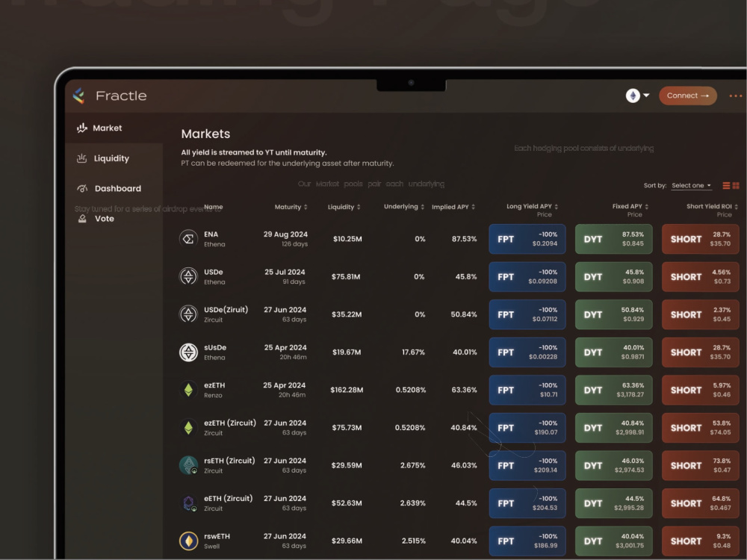Sort table by Liquidity column
747x560 pixels.
click(x=344, y=207)
